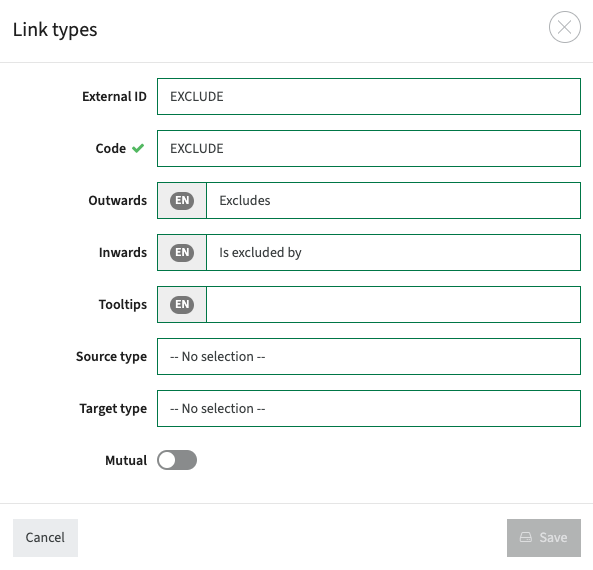593x570 pixels.
Task: Click the disk icon on Save button
Action: pos(526,537)
